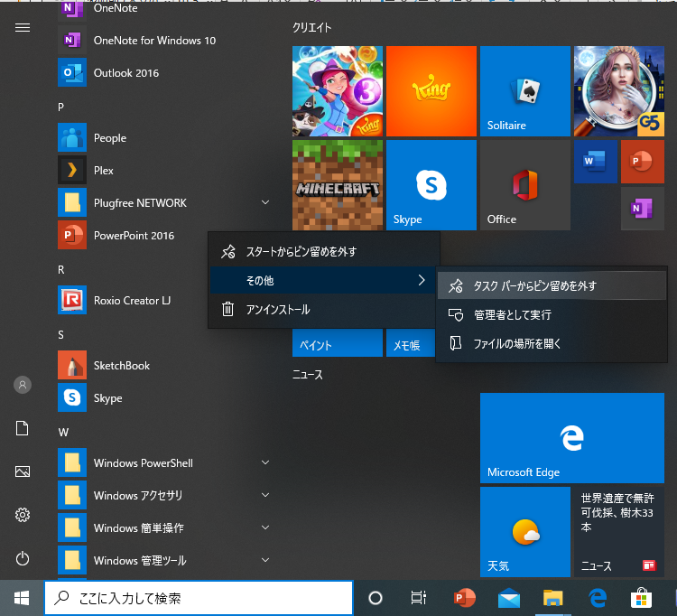Choose アンインストール from context menu
This screenshot has height=616, width=677.
click(x=324, y=309)
